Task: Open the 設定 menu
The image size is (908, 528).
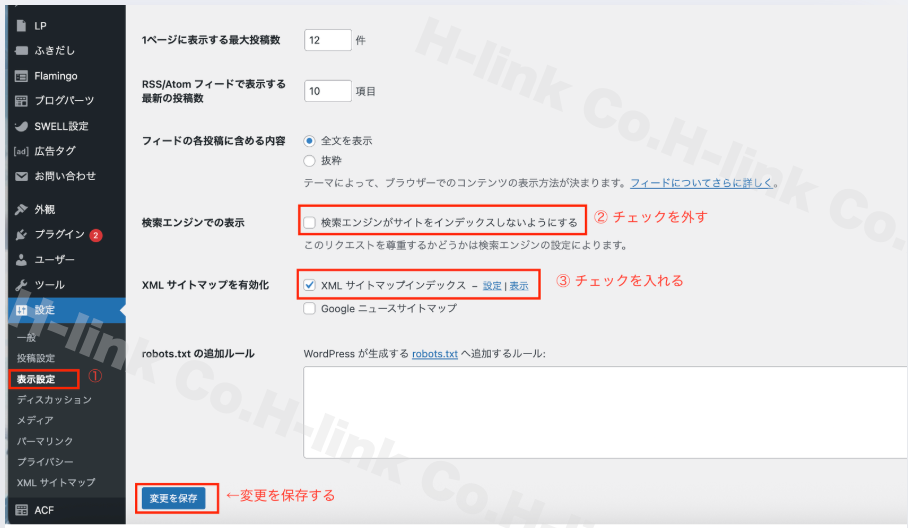Action: (x=65, y=310)
